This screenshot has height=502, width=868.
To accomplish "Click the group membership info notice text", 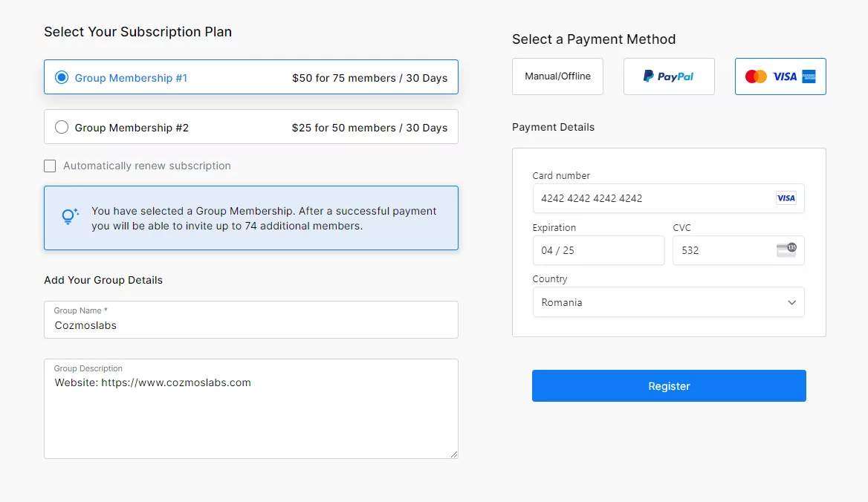I will (264, 218).
